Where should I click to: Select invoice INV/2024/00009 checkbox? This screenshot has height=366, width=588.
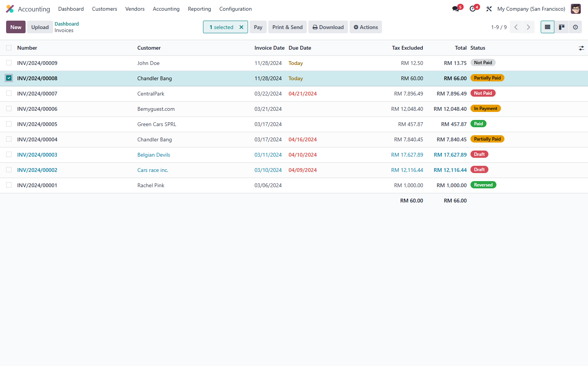tap(9, 63)
